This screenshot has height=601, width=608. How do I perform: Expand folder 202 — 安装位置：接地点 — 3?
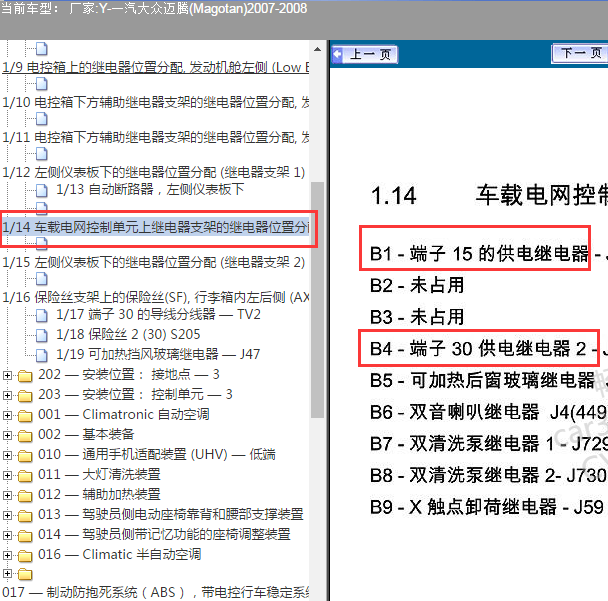point(7,375)
